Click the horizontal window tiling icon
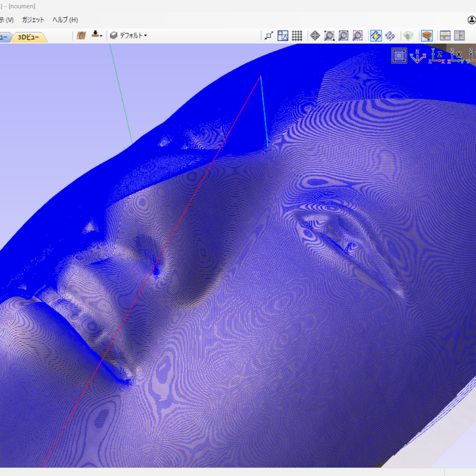 [x=445, y=36]
